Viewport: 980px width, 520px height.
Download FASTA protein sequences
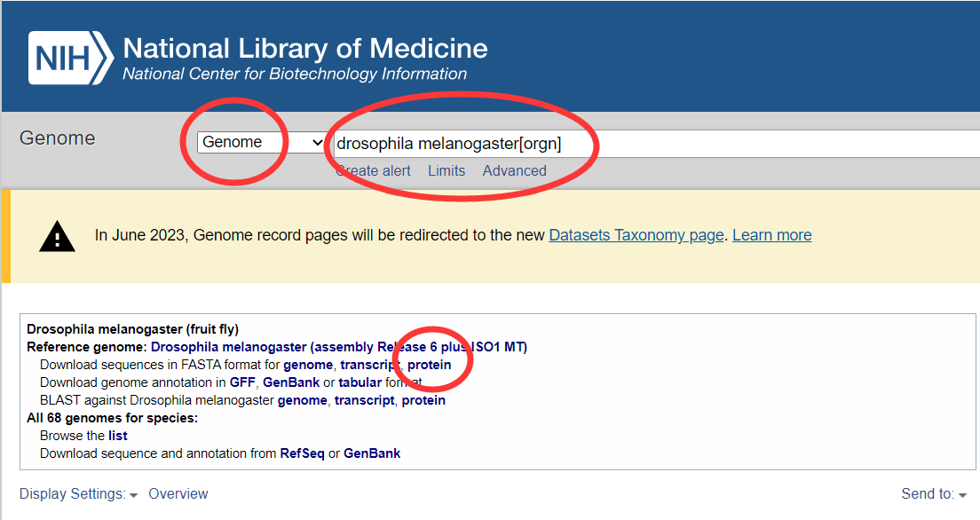point(430,365)
